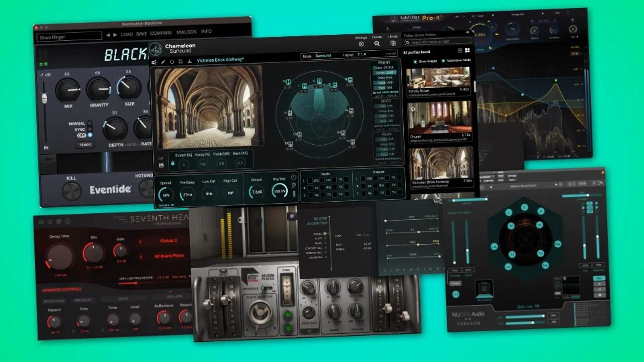
Task: Toggle Blackhole OFF mode switch
Action: [90, 135]
